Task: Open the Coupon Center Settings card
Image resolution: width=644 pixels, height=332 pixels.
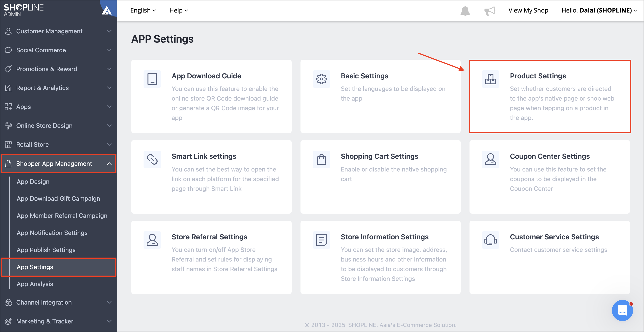Action: [549, 177]
